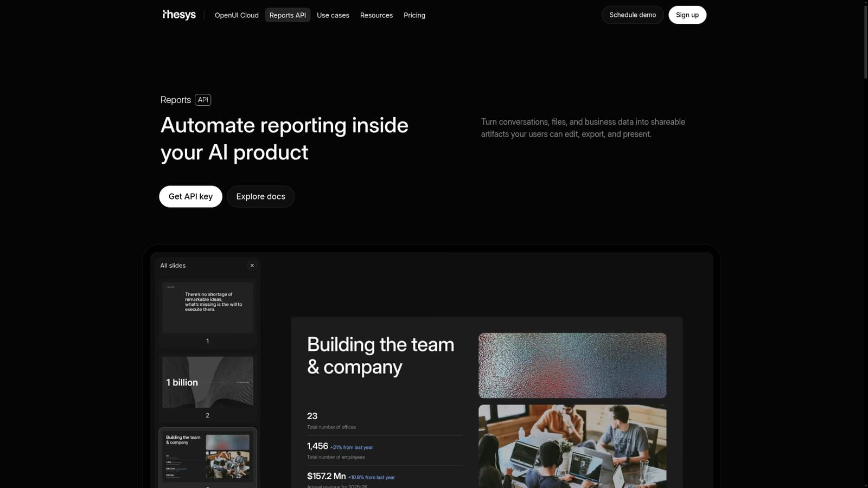The width and height of the screenshot is (868, 488).
Task: Click the Get API key button
Action: [x=190, y=196]
